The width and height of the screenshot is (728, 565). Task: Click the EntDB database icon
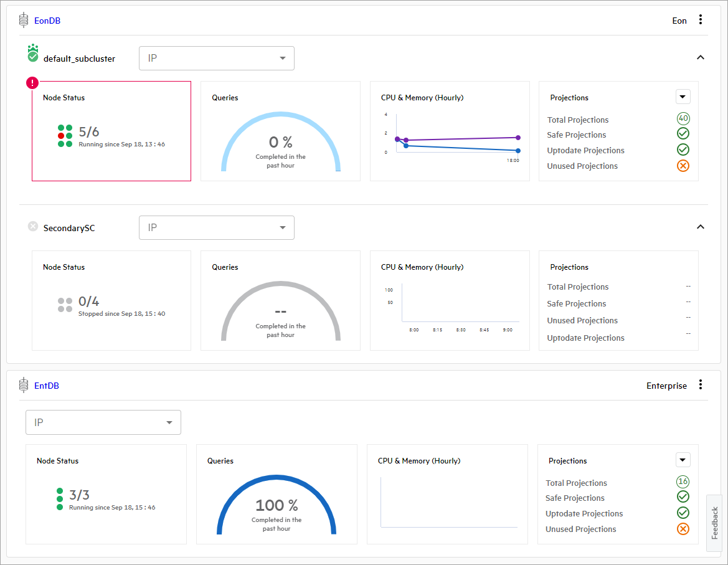coord(24,385)
